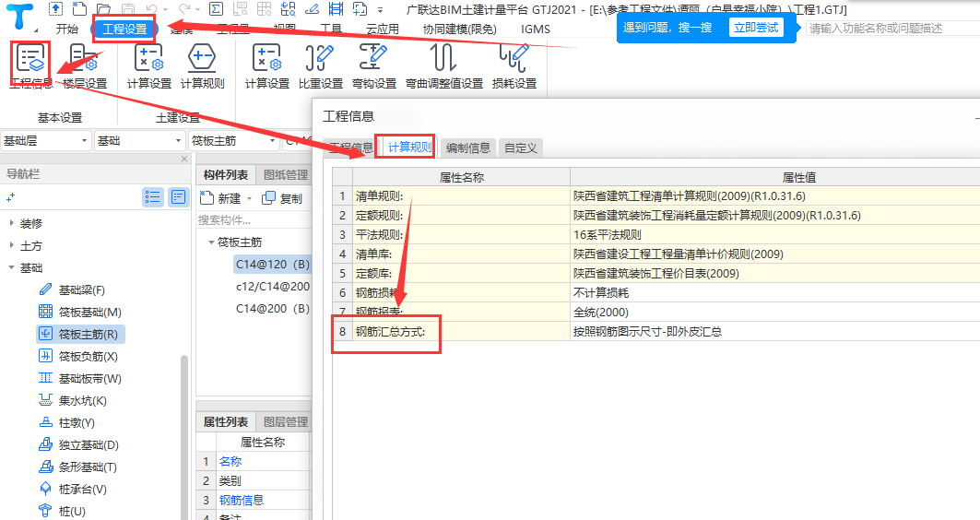Open rebar 计算设置 next to 比重设置
The image size is (980, 520).
click(266, 66)
